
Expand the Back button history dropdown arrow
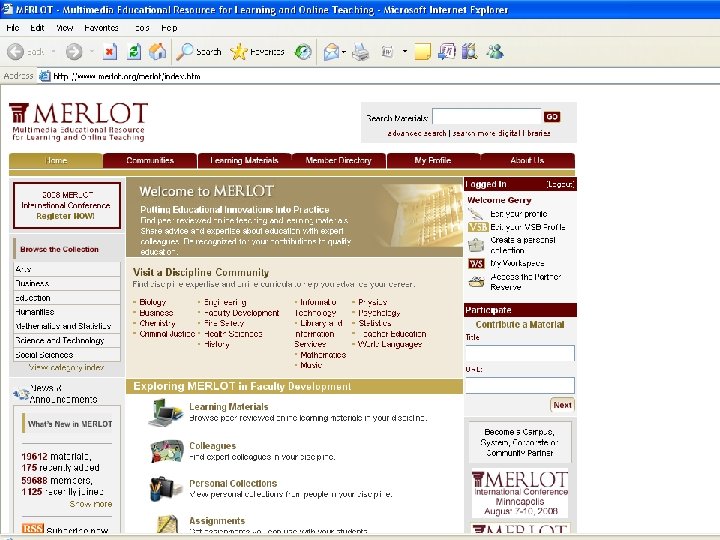(53, 51)
